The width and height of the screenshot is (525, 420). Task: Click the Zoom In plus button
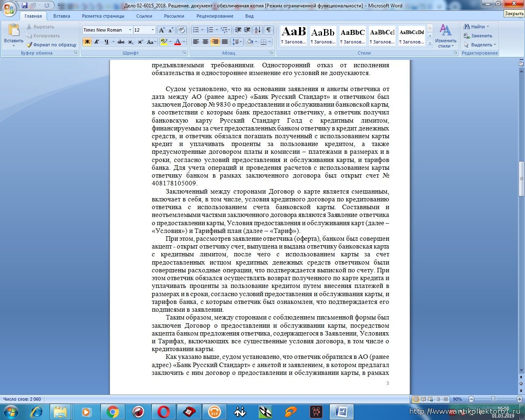click(x=519, y=399)
